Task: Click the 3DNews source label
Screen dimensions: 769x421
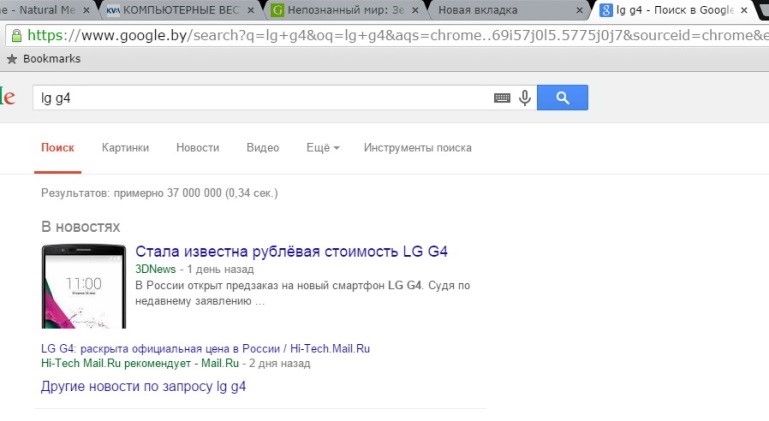Action: click(x=155, y=269)
